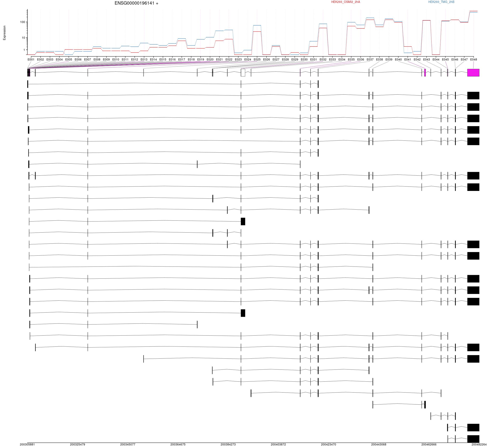Click genomic coordinate 200403872
Viewport: 502px width, 448px height.
click(278, 445)
